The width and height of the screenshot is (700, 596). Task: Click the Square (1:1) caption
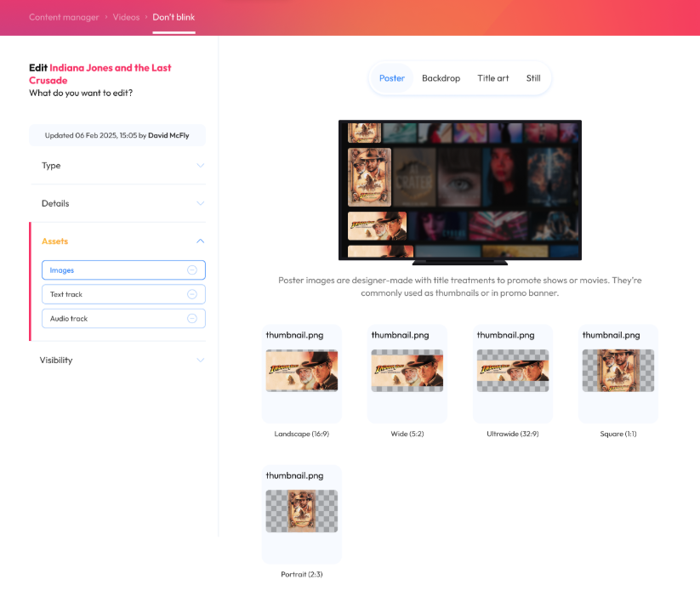[618, 434]
